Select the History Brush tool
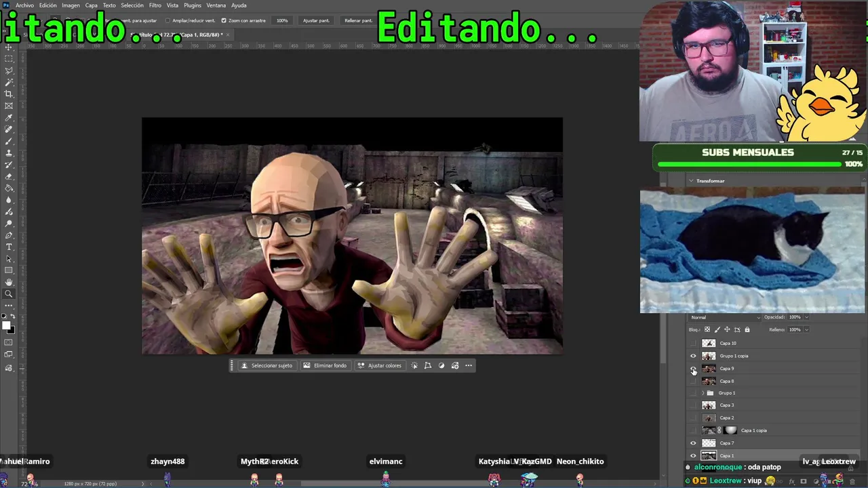The image size is (868, 488). pyautogui.click(x=9, y=165)
